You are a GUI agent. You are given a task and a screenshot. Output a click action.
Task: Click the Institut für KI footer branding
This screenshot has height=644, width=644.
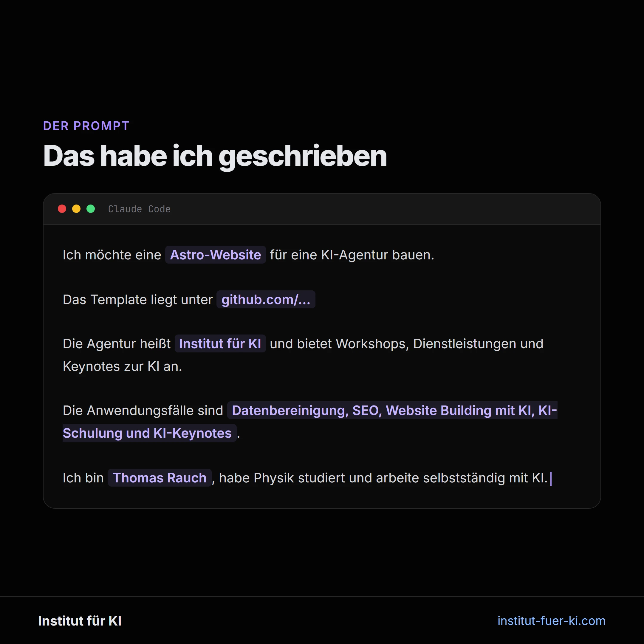point(80,621)
